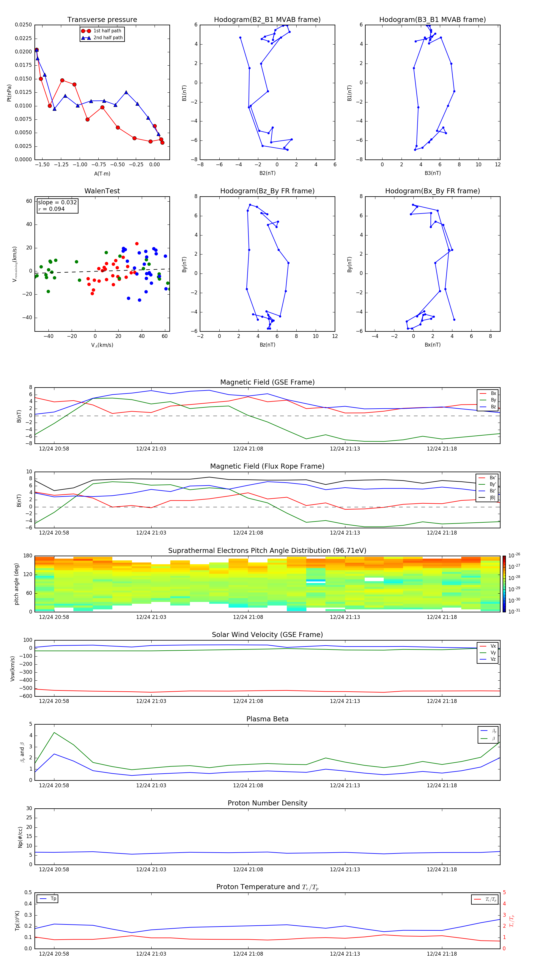
Task: Click the 'Hodogram(B2_B1 MVAB frame)' title
Action: click(267, 20)
